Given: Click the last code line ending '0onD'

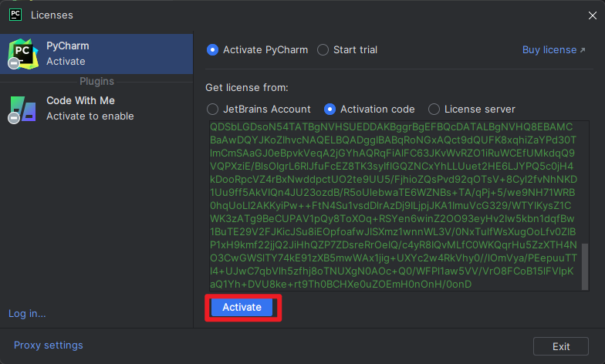Looking at the screenshot, I should pyautogui.click(x=341, y=284).
